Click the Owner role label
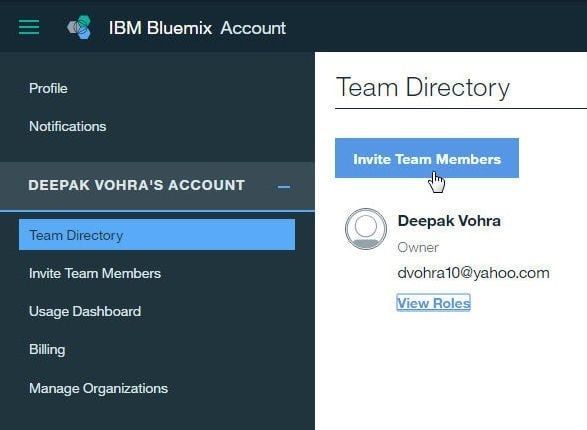587x430 pixels. pyautogui.click(x=418, y=247)
